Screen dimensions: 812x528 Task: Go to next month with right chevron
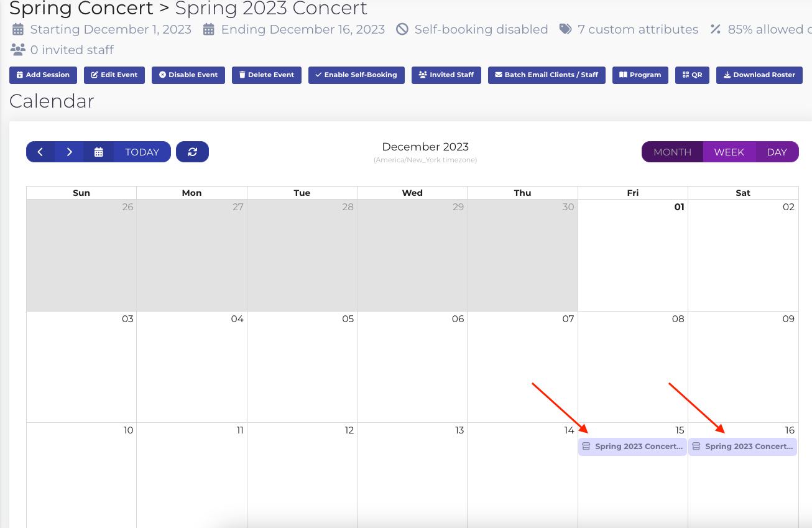coord(69,152)
